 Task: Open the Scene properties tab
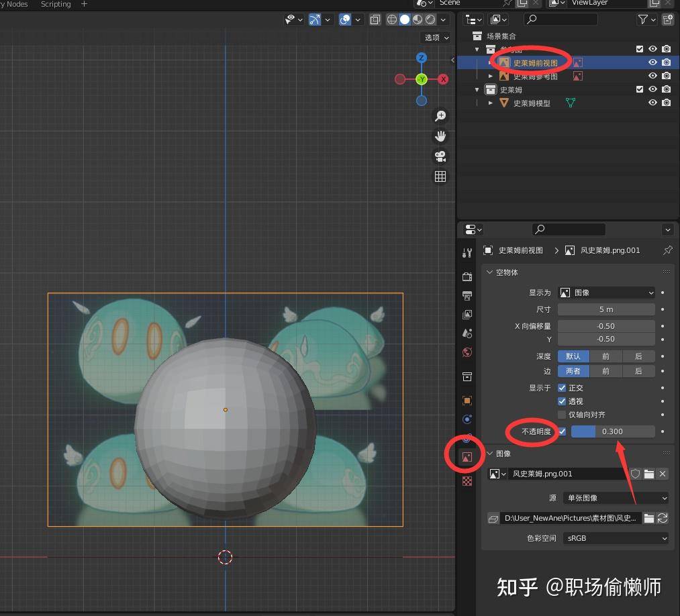click(467, 333)
